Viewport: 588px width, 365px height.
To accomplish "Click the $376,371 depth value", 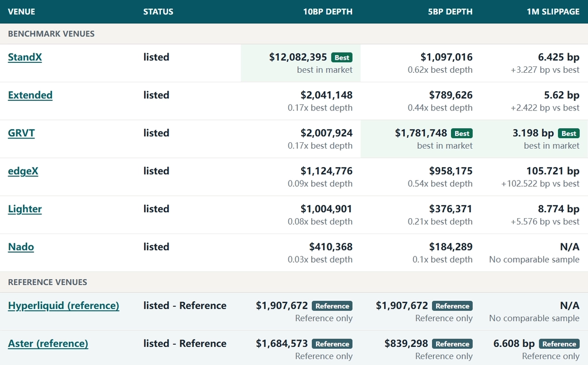I will tap(451, 209).
